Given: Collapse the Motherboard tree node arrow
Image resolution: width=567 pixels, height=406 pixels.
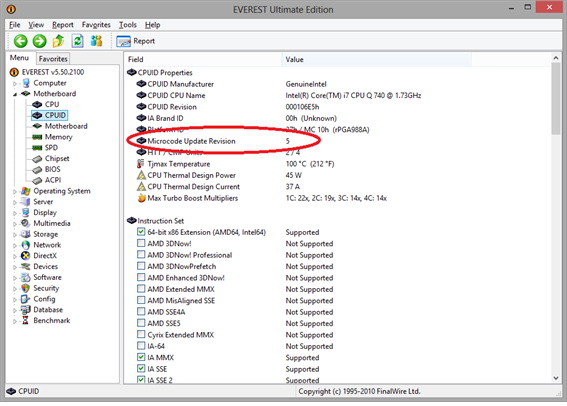Looking at the screenshot, I should [15, 94].
